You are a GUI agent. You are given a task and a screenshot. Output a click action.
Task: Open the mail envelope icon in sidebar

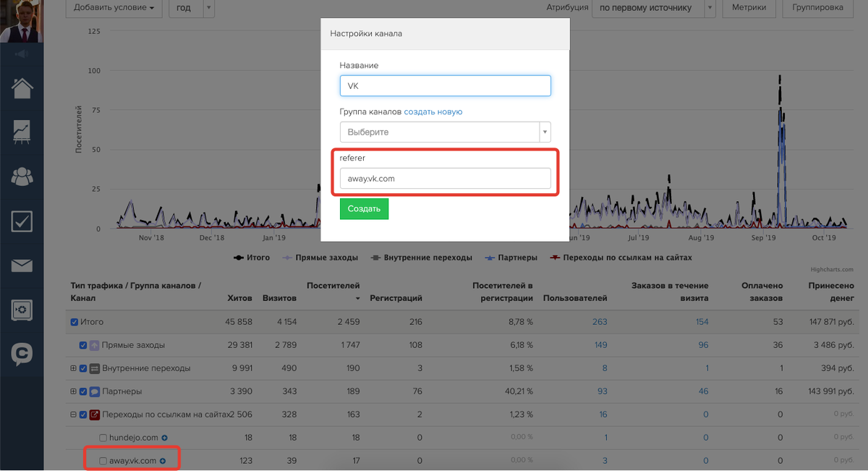(22, 266)
